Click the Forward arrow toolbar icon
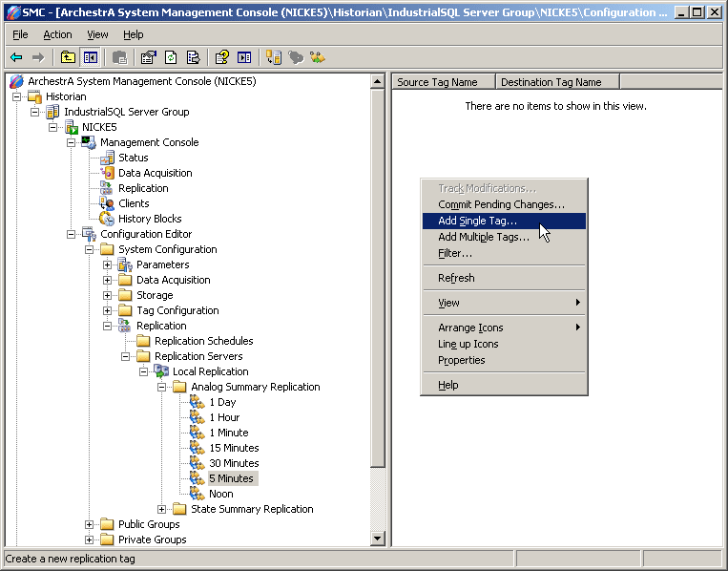The image size is (728, 571). pyautogui.click(x=38, y=57)
